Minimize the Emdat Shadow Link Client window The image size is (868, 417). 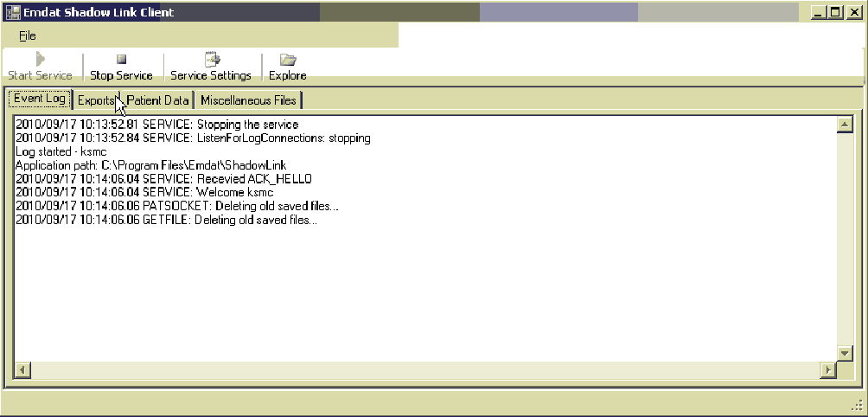click(x=820, y=12)
